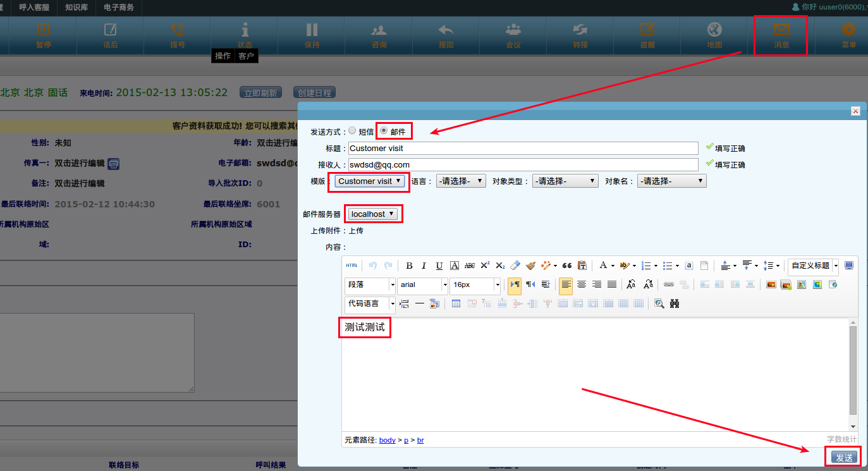Click the 立即刷新 refresh button
The width and height of the screenshot is (868, 471).
click(x=260, y=93)
